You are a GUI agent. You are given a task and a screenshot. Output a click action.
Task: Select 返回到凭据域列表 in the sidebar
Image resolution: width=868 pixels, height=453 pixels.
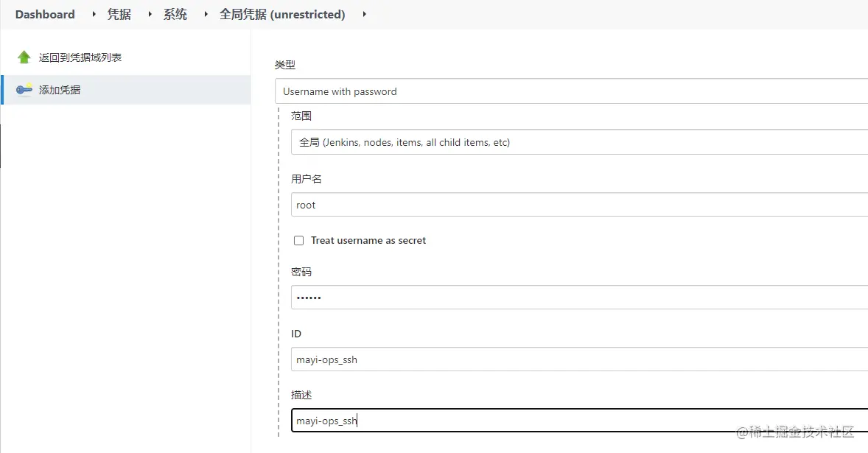click(x=80, y=57)
